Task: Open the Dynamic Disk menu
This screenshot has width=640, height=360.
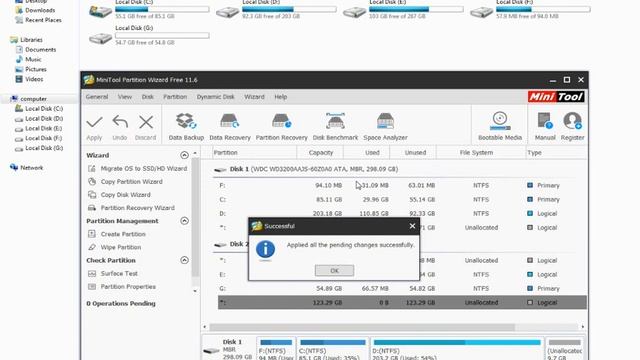Action: click(216, 97)
